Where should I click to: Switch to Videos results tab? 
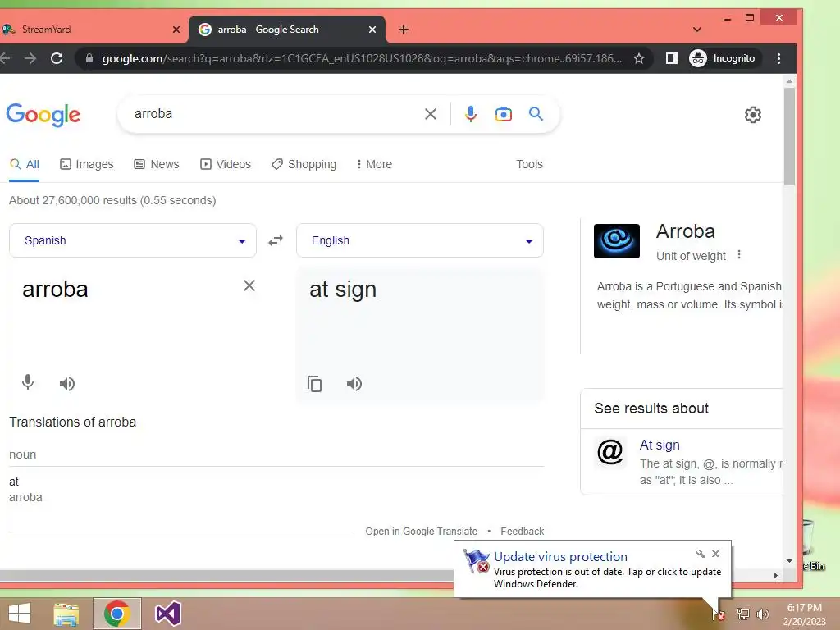(226, 164)
